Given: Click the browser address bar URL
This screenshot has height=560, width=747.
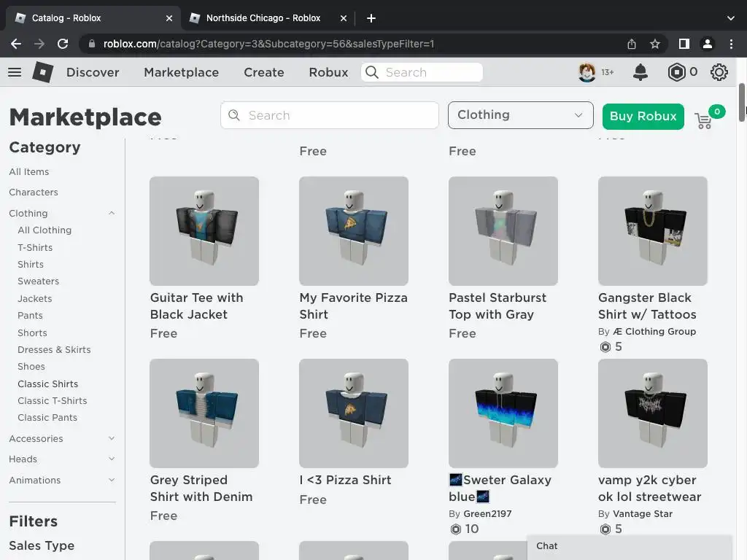Looking at the screenshot, I should 268,44.
